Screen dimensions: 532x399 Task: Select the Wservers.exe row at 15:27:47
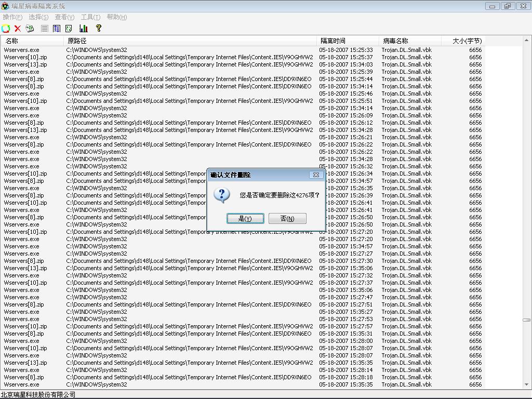point(243,297)
